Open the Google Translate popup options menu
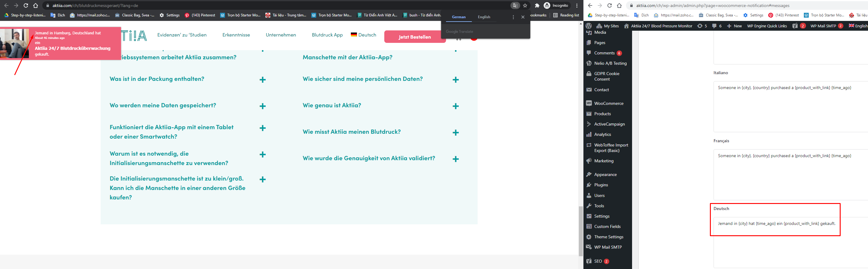The height and width of the screenshot is (269, 868). [513, 17]
